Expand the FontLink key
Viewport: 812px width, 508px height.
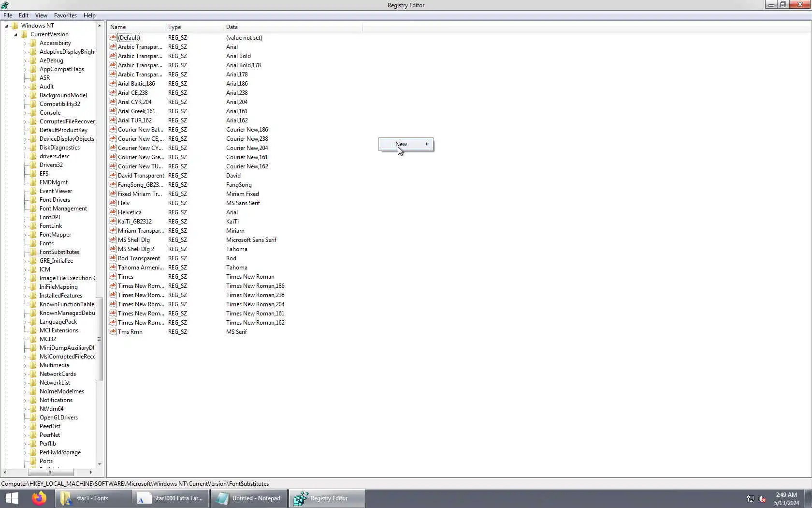tap(25, 226)
